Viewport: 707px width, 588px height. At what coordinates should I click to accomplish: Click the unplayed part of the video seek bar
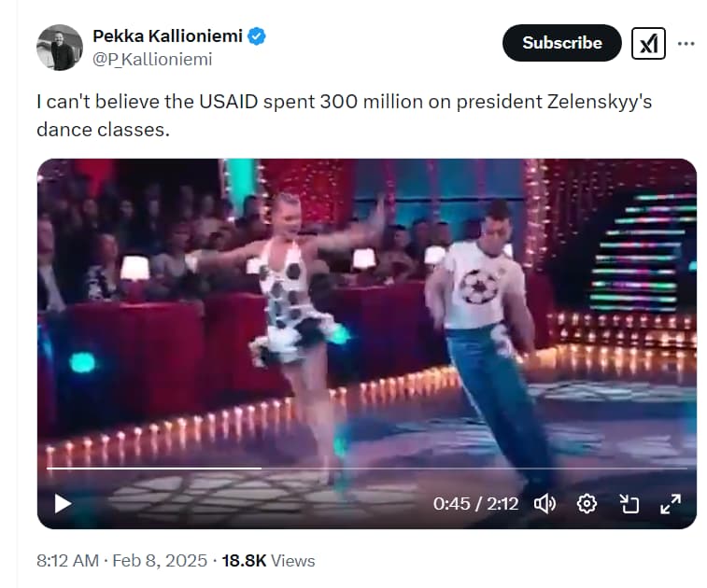pos(467,468)
